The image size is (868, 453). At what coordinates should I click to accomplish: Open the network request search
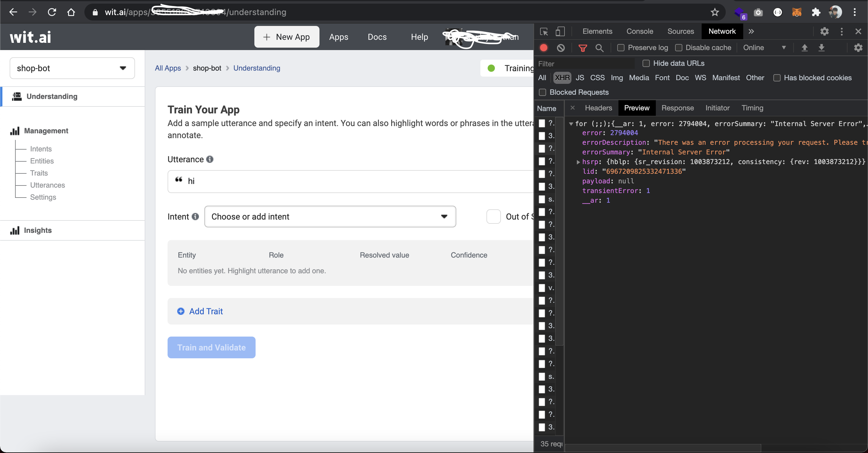tap(599, 48)
